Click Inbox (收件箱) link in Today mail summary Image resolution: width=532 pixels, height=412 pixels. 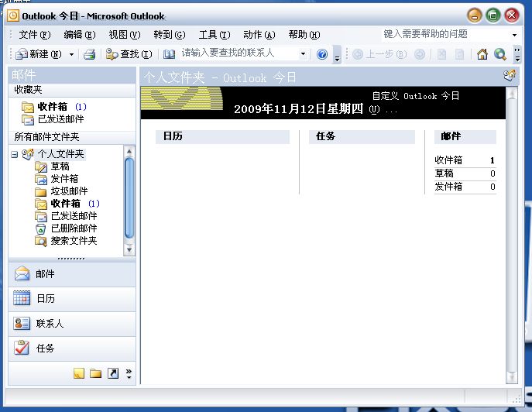click(448, 160)
